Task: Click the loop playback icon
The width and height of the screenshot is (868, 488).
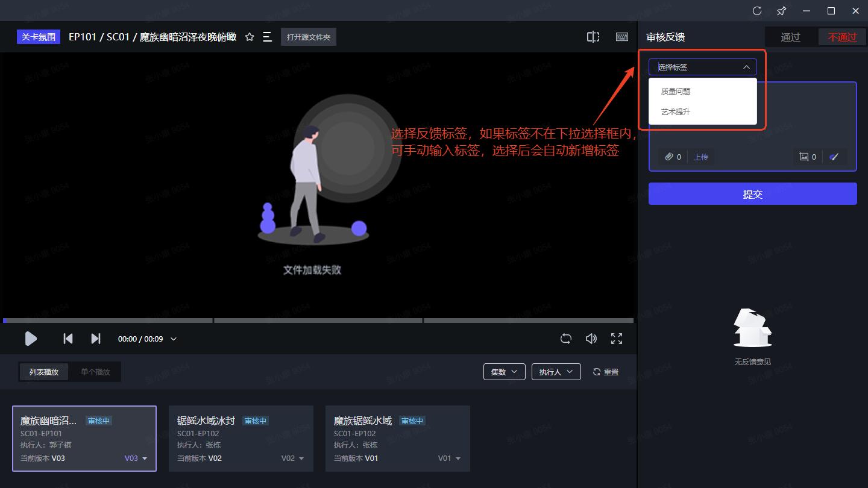Action: click(565, 339)
